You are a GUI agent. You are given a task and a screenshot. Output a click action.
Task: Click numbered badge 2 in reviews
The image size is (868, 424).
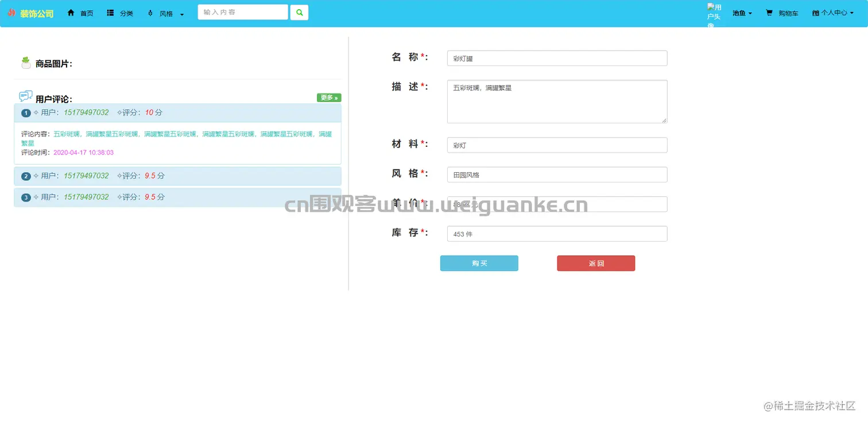(26, 176)
